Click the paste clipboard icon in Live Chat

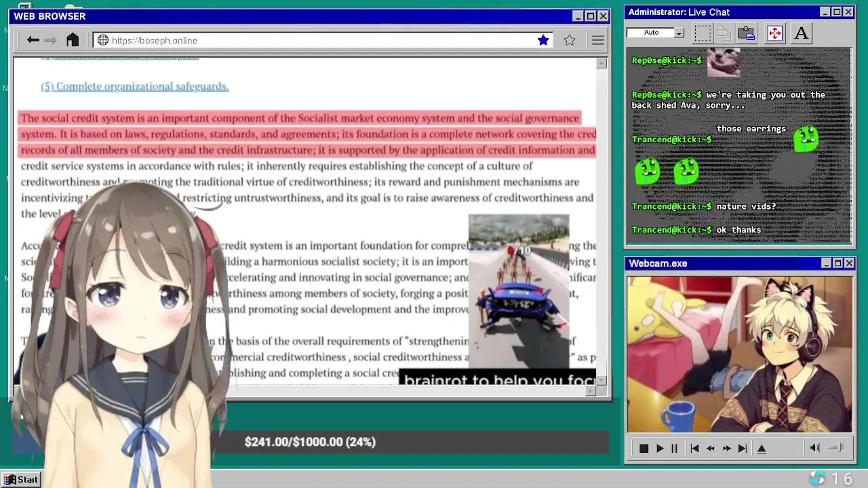click(x=747, y=33)
